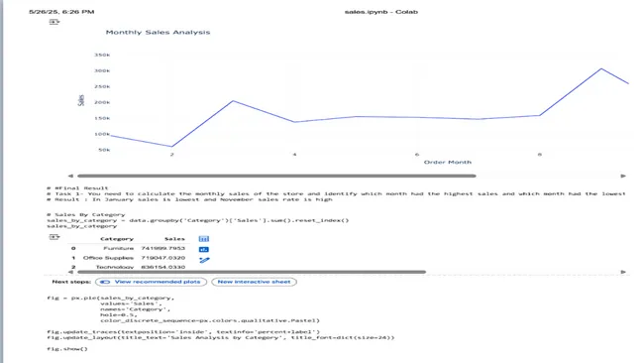Click the Office Supplies row cell
The width and height of the screenshot is (644, 363).
click(x=108, y=258)
